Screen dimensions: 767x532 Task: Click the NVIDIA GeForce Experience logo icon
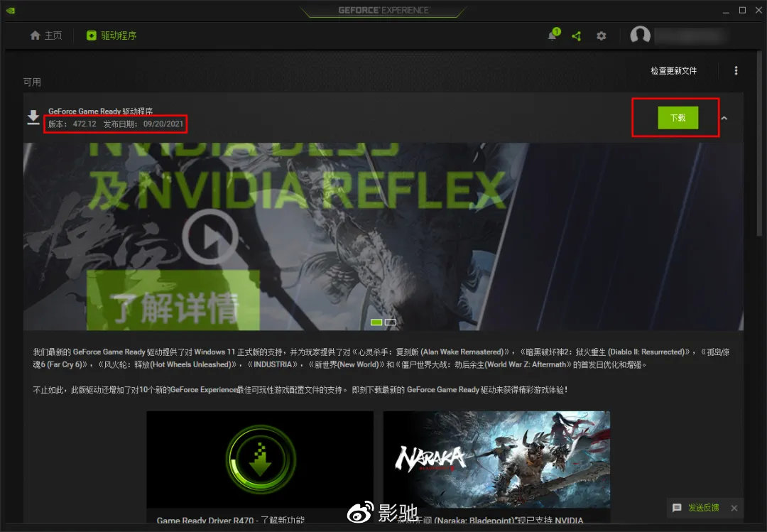click(x=10, y=10)
